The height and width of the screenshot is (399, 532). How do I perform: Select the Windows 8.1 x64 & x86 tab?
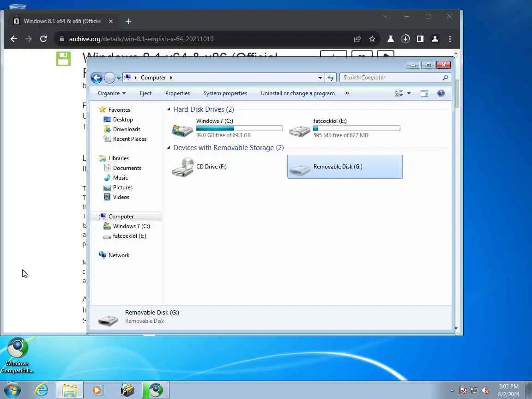[63, 21]
